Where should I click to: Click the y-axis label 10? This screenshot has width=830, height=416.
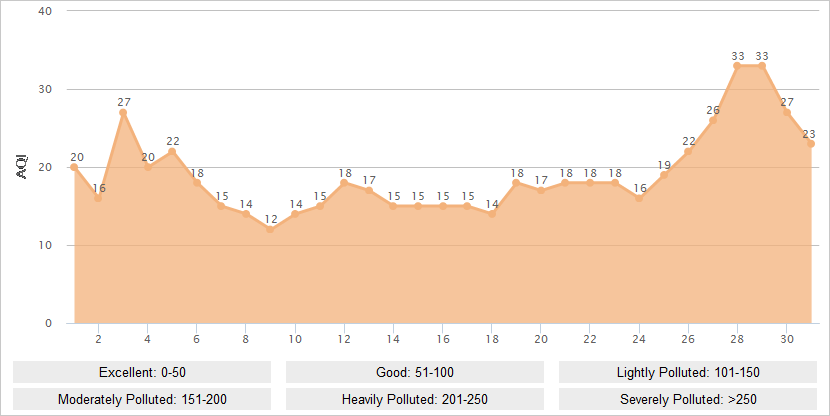coord(45,245)
